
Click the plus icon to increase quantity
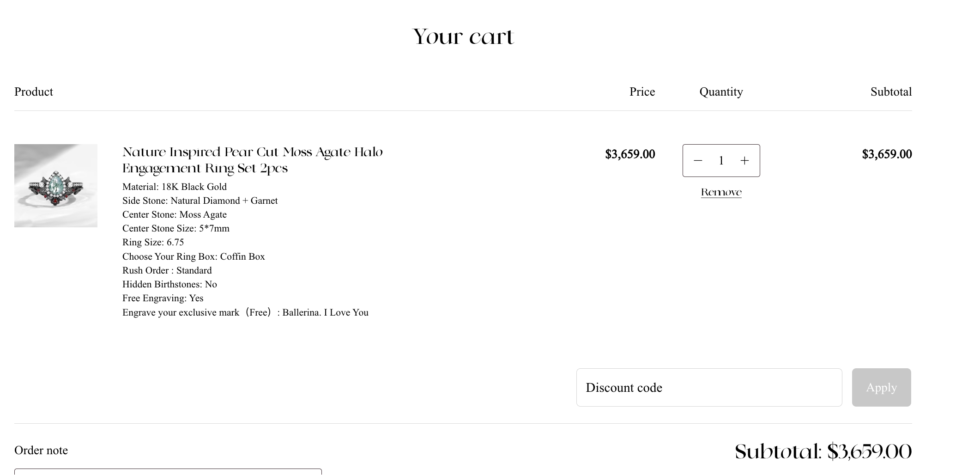[744, 160]
